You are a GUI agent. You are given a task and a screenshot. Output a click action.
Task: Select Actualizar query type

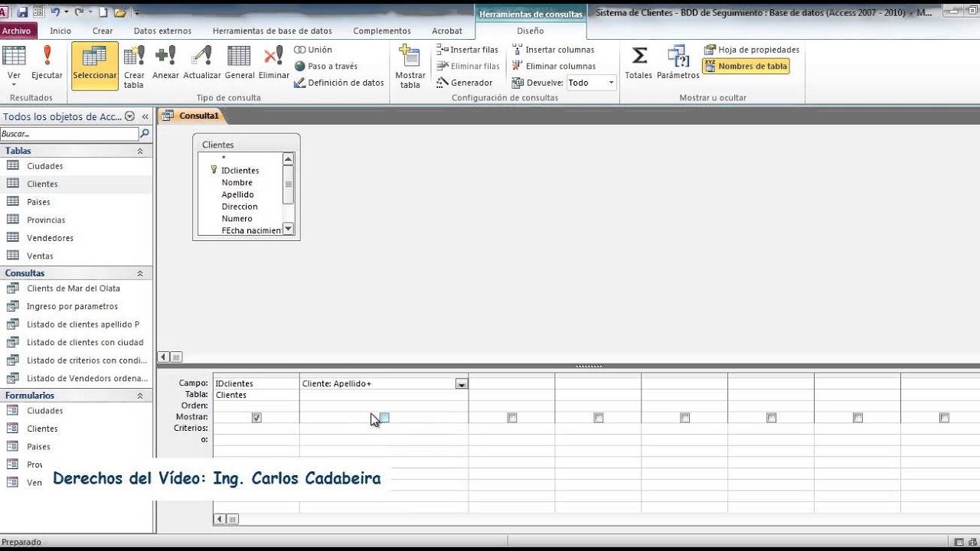[202, 64]
